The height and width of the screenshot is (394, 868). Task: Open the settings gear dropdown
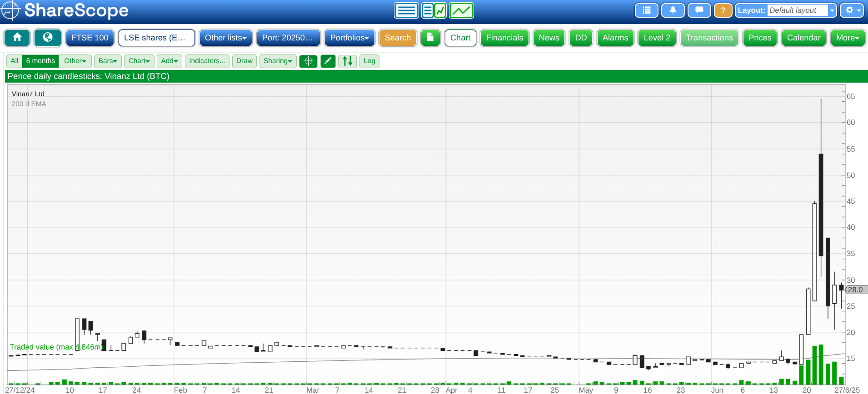852,10
